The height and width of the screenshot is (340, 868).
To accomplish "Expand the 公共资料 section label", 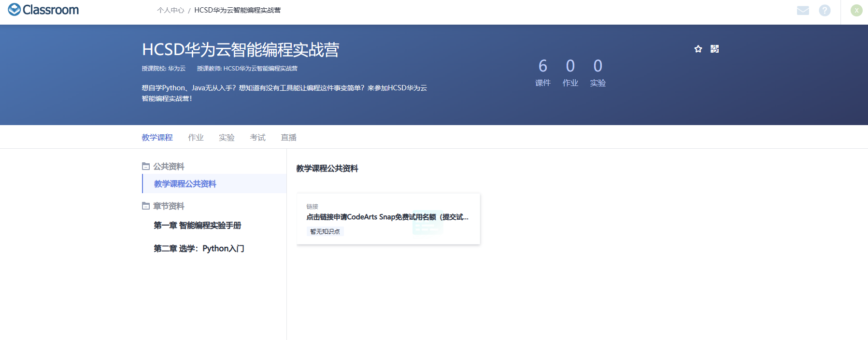I will click(169, 167).
